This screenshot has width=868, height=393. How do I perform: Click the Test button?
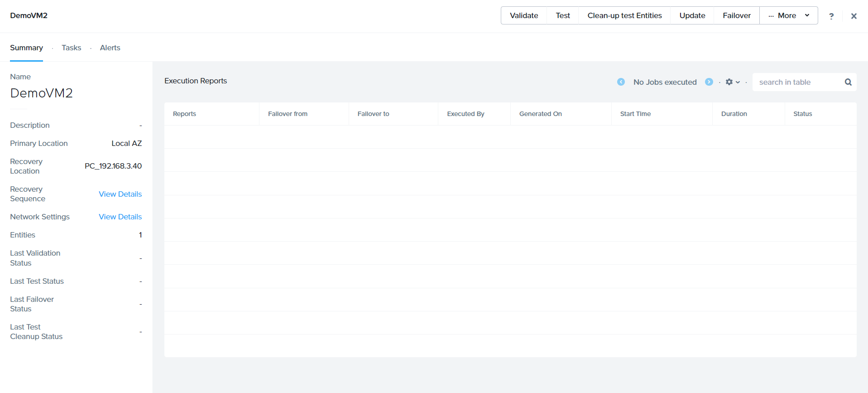(562, 15)
